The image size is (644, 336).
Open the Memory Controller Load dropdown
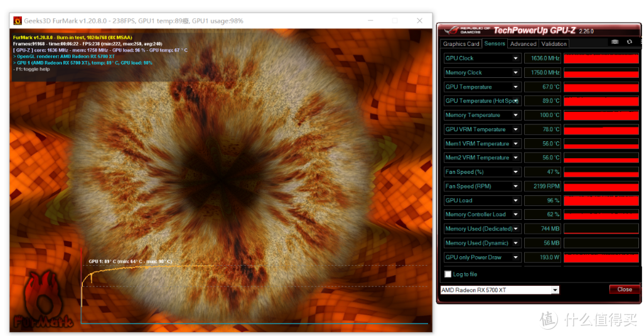515,214
